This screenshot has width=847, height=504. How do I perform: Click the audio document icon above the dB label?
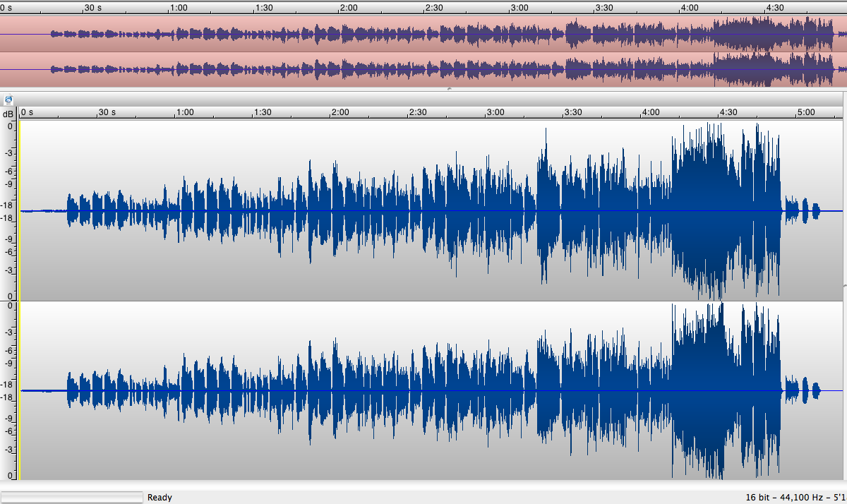pyautogui.click(x=8, y=100)
